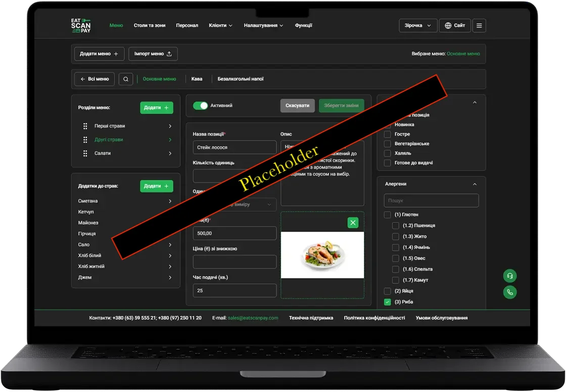Image resolution: width=566 pixels, height=392 pixels.
Task: Open the Персонал menu item
Action: (187, 25)
